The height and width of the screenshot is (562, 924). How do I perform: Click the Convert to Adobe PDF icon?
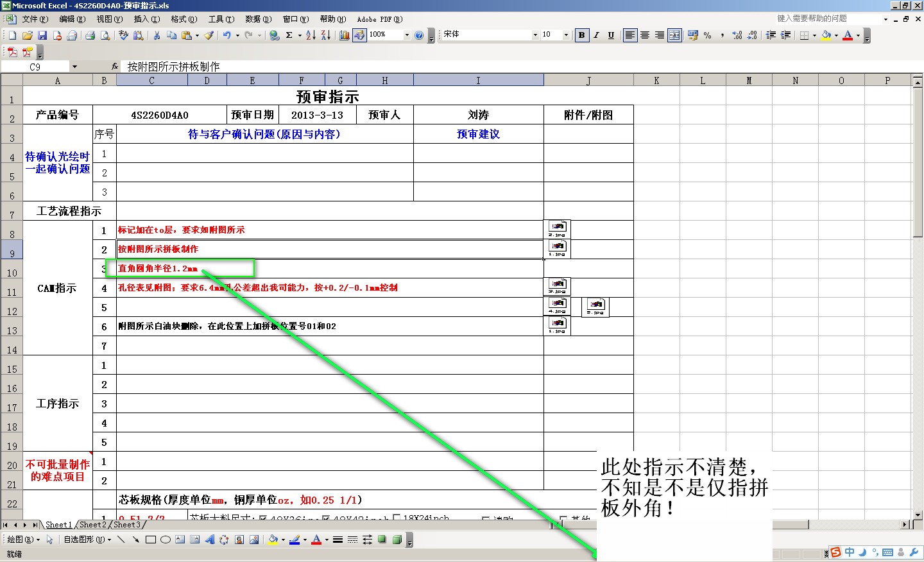pos(12,52)
